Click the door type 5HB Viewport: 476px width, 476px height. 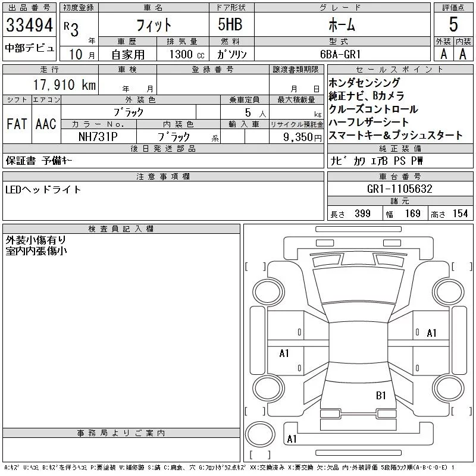pyautogui.click(x=230, y=24)
